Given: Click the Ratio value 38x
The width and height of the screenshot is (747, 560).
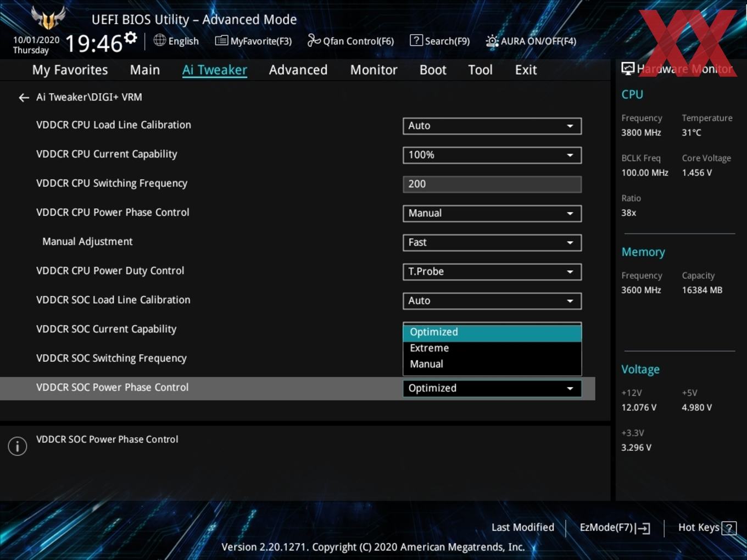Looking at the screenshot, I should click(628, 212).
